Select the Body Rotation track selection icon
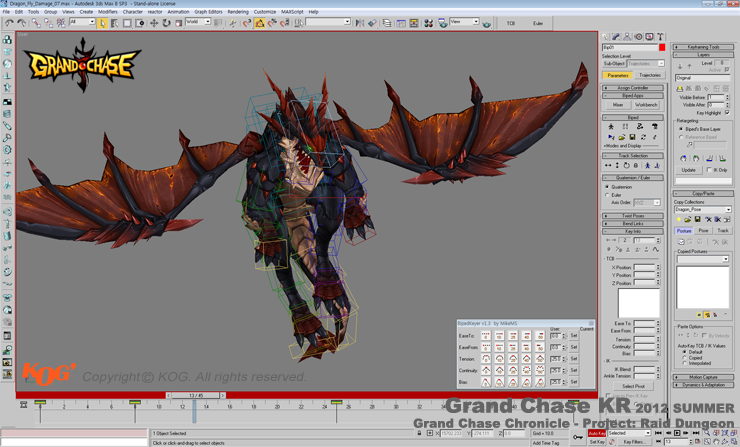Viewport: 740px width, 447px height. pos(626,165)
